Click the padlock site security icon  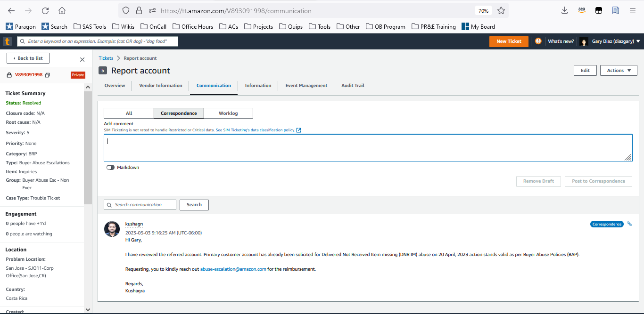[139, 10]
